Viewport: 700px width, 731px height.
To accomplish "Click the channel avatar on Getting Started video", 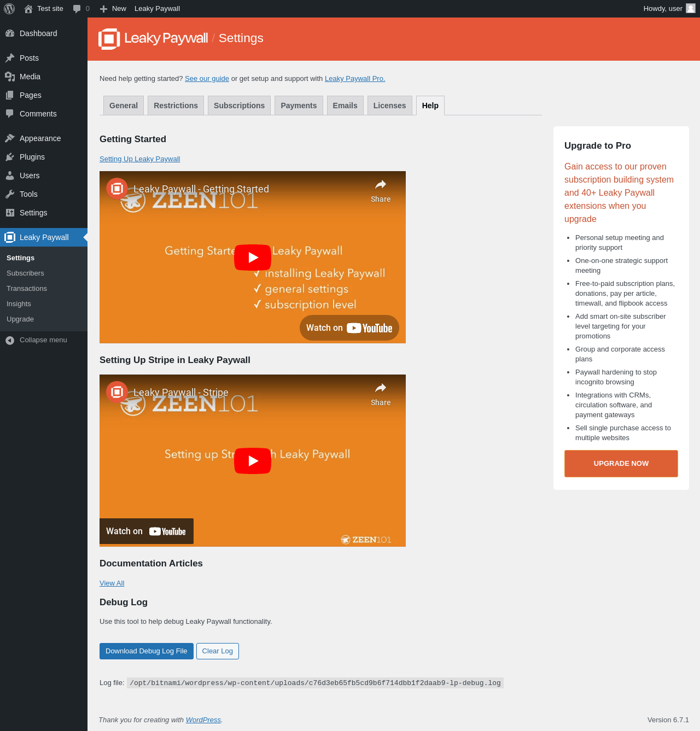I will tap(117, 189).
